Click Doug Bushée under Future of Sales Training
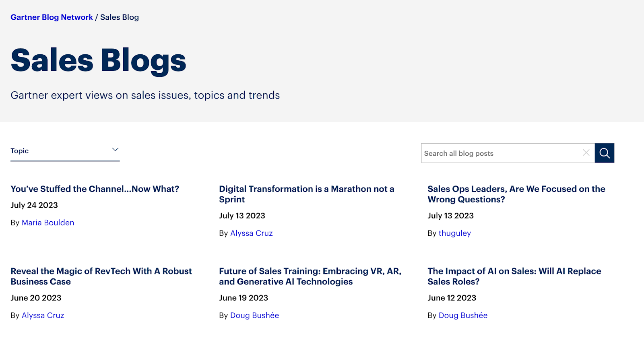This screenshot has width=644, height=340. pos(254,315)
